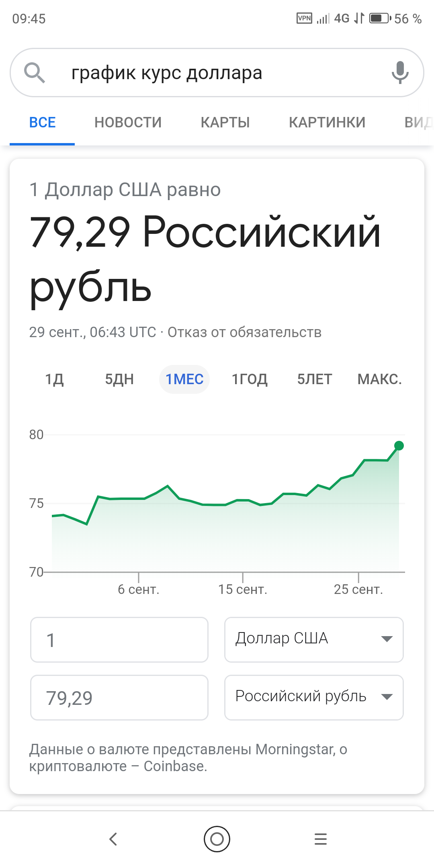This screenshot has height=868, width=434.
Task: Select the 1ГОД chart range
Action: tap(250, 379)
